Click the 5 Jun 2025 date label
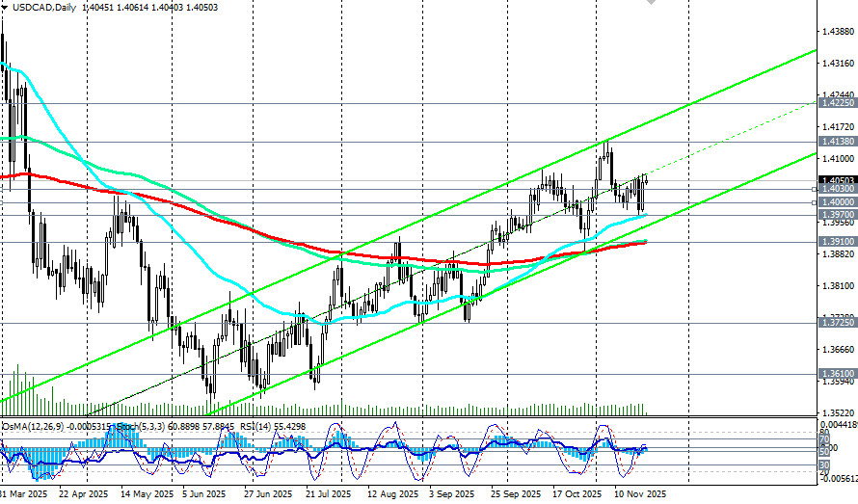 (203, 494)
